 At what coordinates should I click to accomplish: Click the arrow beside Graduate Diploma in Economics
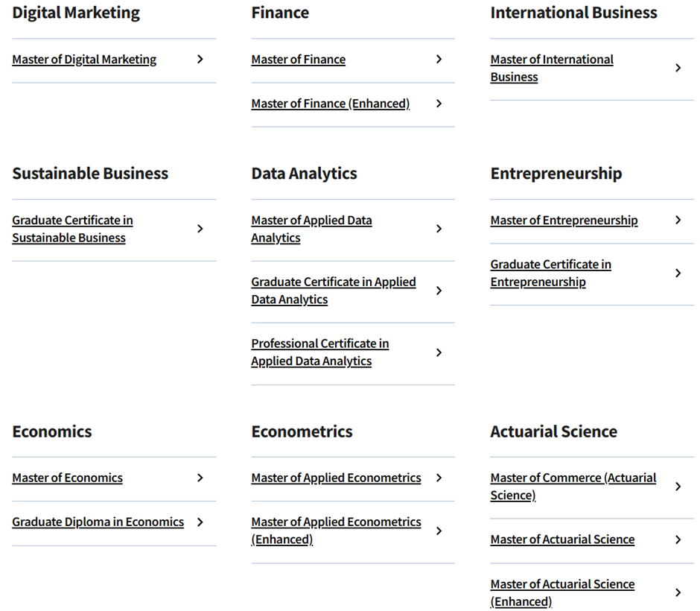click(200, 522)
